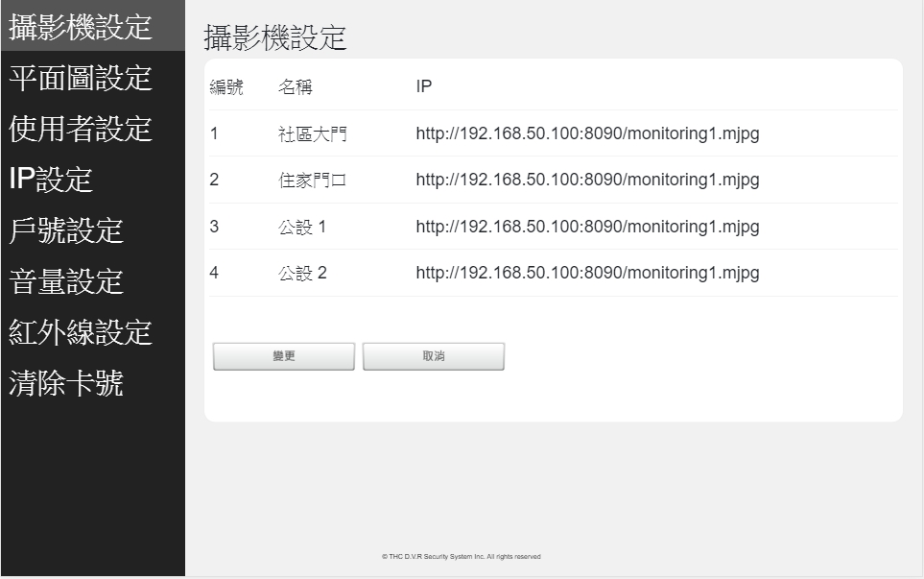Open 攝影機設定 in the sidebar
This screenshot has height=579, width=924.
[81, 28]
